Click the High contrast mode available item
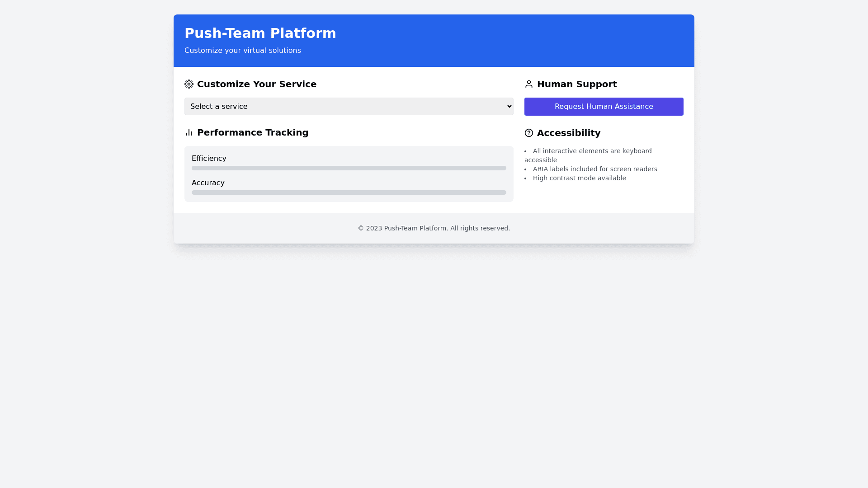This screenshot has width=868, height=488. click(579, 178)
